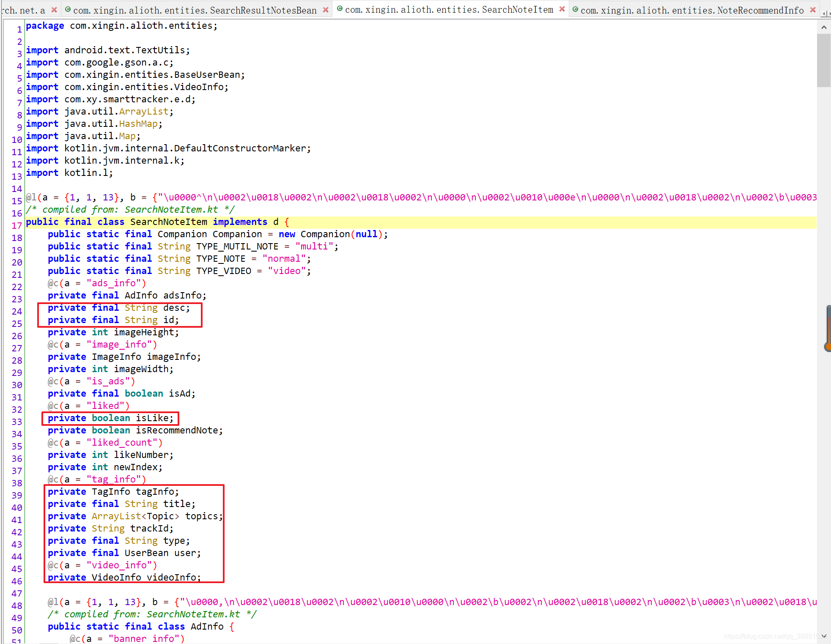
Task: Click the isLike boolean field
Action: pyautogui.click(x=111, y=418)
